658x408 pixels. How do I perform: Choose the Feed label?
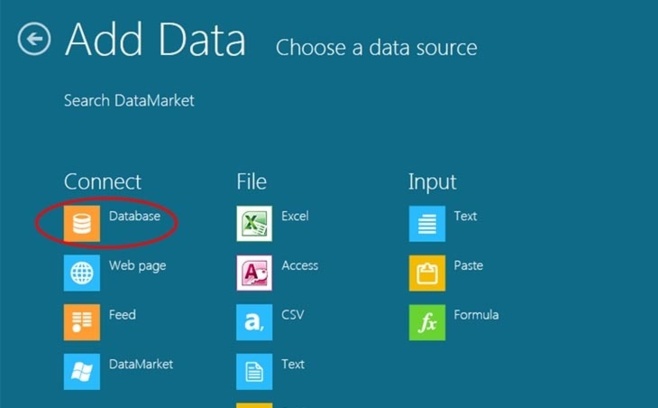pos(122,315)
